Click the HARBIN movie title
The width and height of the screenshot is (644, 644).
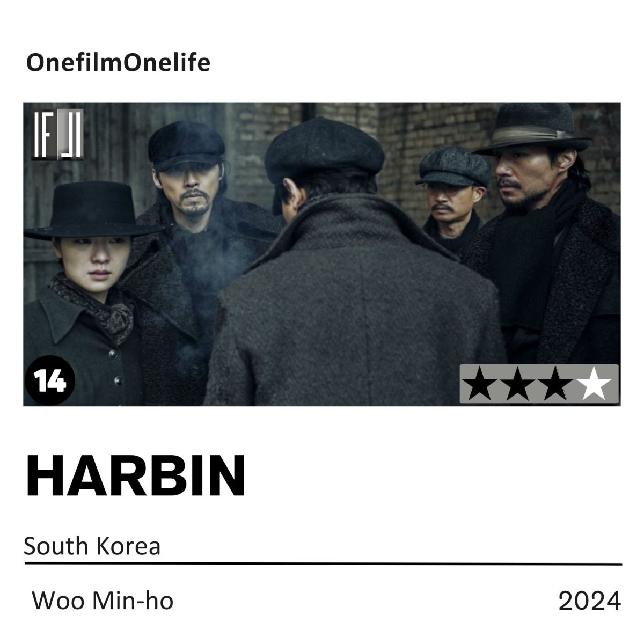(135, 476)
